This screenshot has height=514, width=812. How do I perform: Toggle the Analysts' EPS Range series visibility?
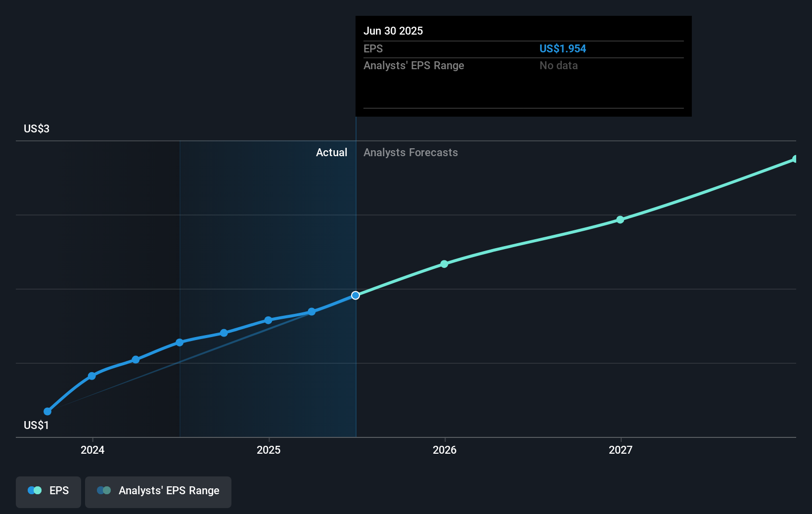(x=158, y=491)
